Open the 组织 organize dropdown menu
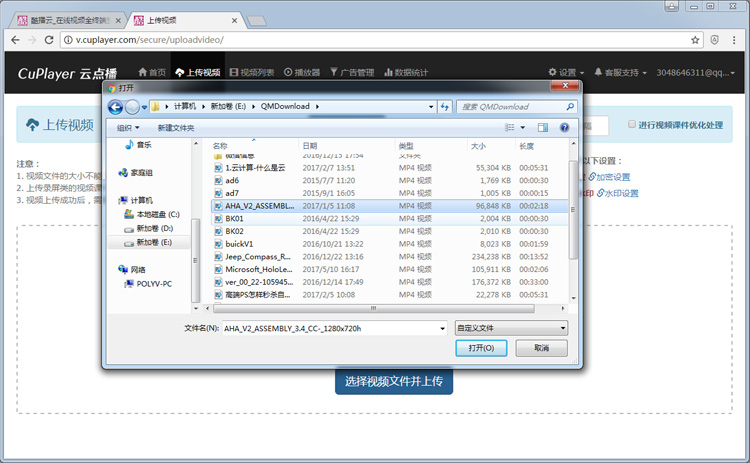Screen dimensions: 750x463 tap(128, 128)
